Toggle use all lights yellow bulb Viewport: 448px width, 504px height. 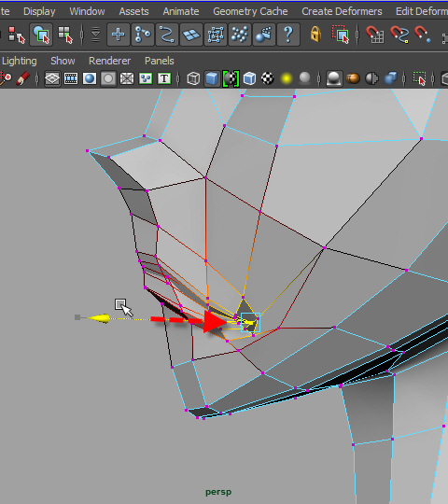tap(287, 78)
